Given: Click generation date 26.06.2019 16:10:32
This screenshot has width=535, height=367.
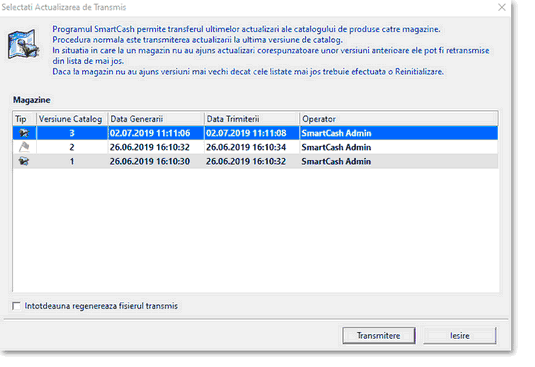Looking at the screenshot, I should pos(149,147).
